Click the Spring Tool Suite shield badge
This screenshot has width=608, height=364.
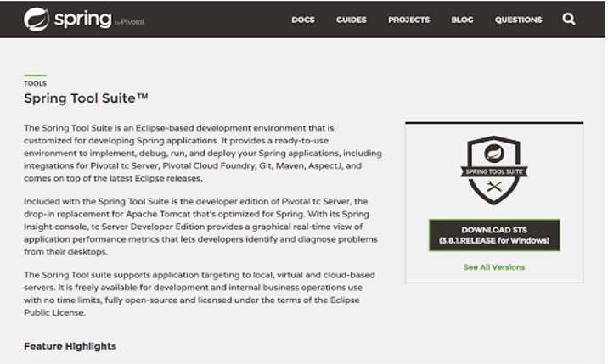pos(494,170)
